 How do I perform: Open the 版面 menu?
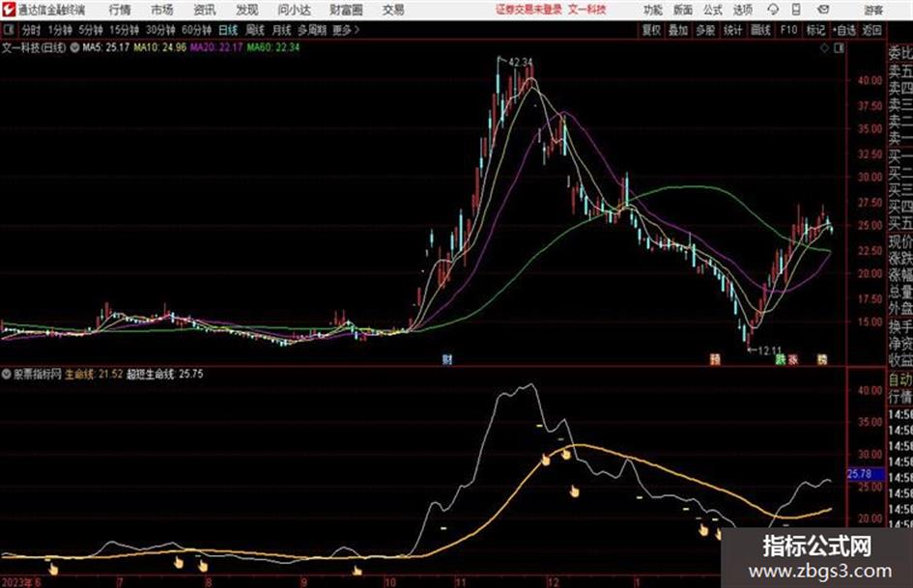tap(683, 10)
